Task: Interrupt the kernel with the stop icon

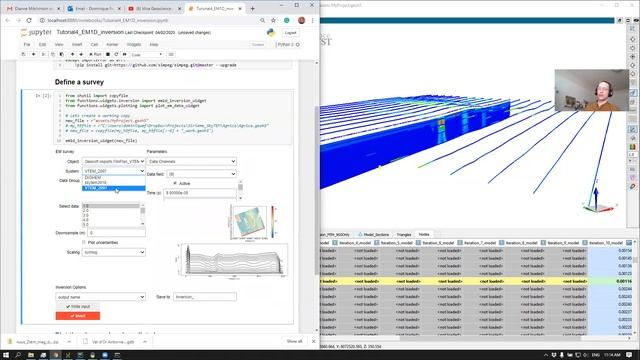Action: click(x=108, y=54)
